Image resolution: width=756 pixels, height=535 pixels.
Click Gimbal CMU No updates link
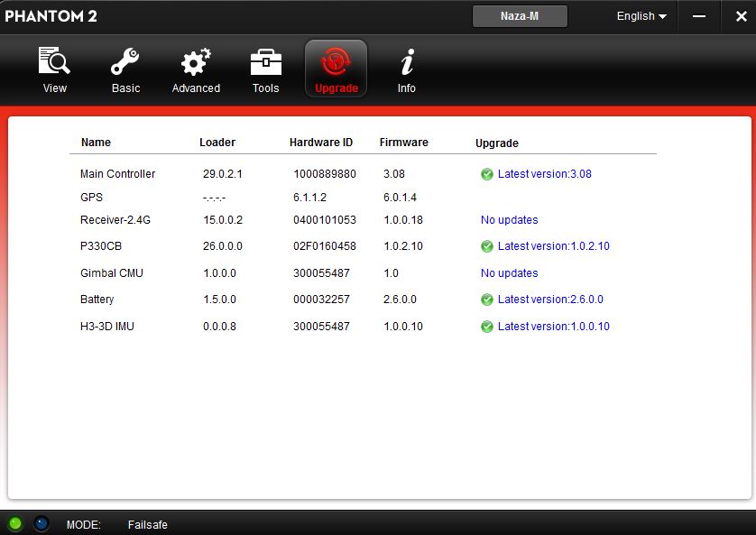509,273
